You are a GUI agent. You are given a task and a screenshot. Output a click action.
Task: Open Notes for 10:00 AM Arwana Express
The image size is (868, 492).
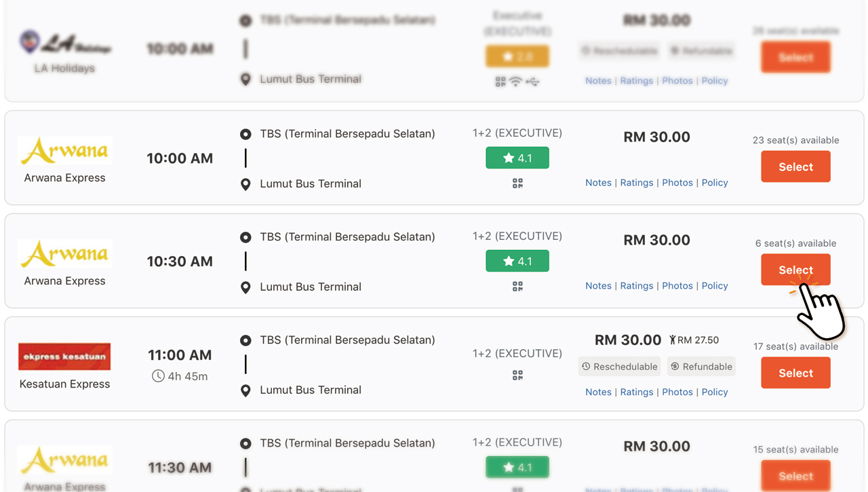coord(598,183)
